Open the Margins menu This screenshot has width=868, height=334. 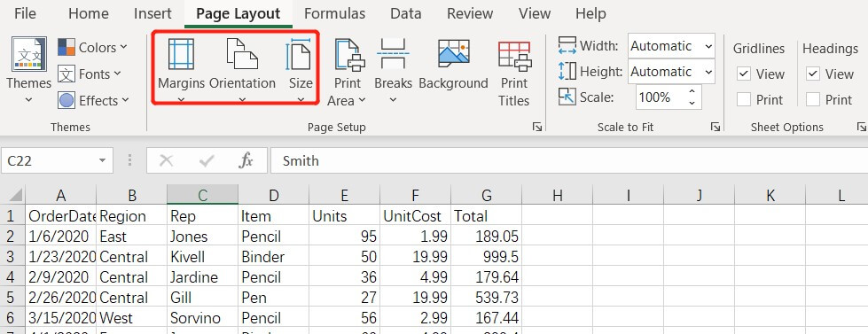[181, 70]
